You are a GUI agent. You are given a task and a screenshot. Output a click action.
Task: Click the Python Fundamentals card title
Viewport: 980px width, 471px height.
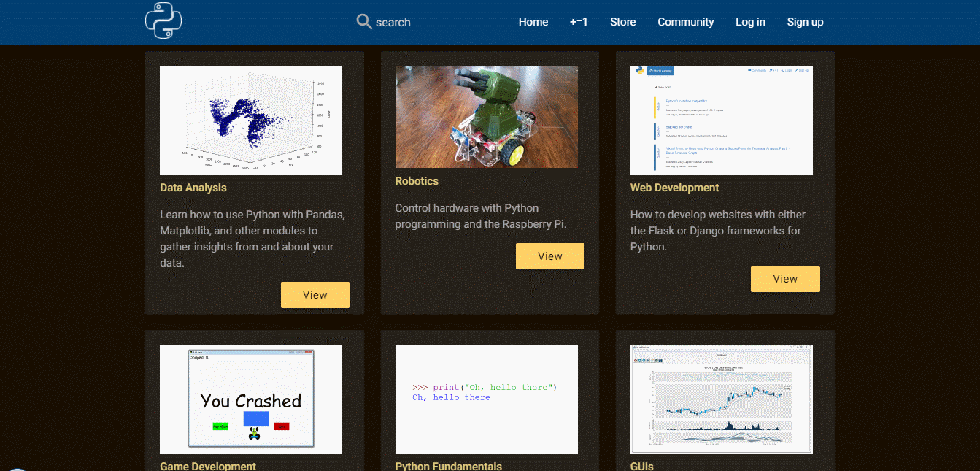coord(449,466)
